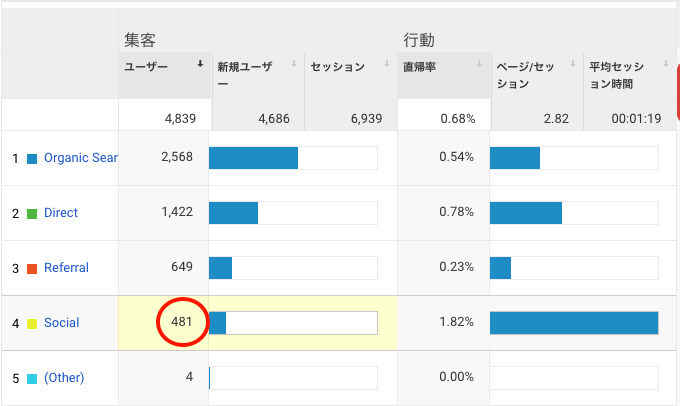Click Referral bounce rate 0.23%
Image resolution: width=680 pixels, height=406 pixels.
coord(456,266)
